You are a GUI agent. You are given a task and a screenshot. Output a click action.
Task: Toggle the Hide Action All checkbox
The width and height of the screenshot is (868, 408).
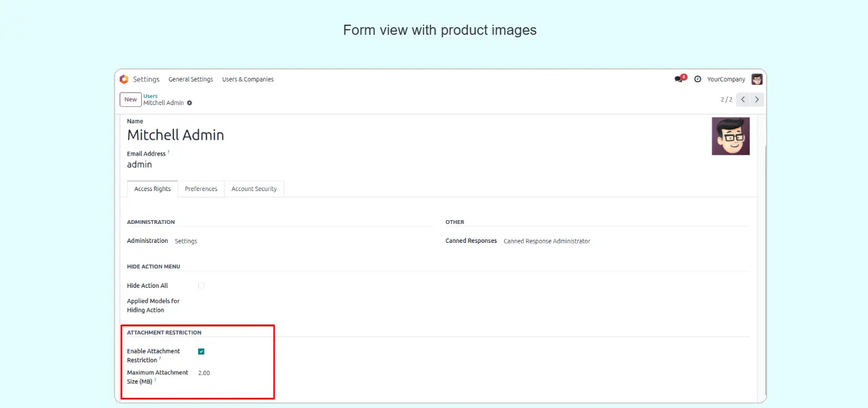point(201,286)
